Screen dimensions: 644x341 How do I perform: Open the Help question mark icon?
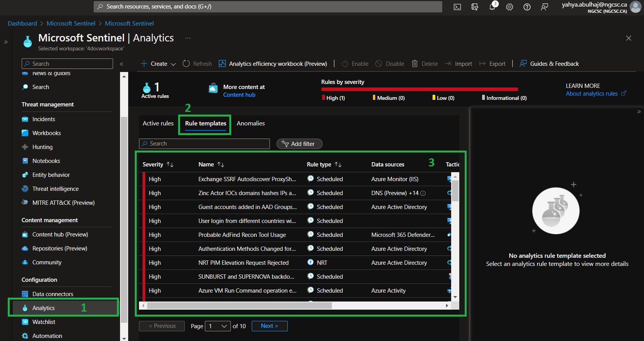pos(527,7)
